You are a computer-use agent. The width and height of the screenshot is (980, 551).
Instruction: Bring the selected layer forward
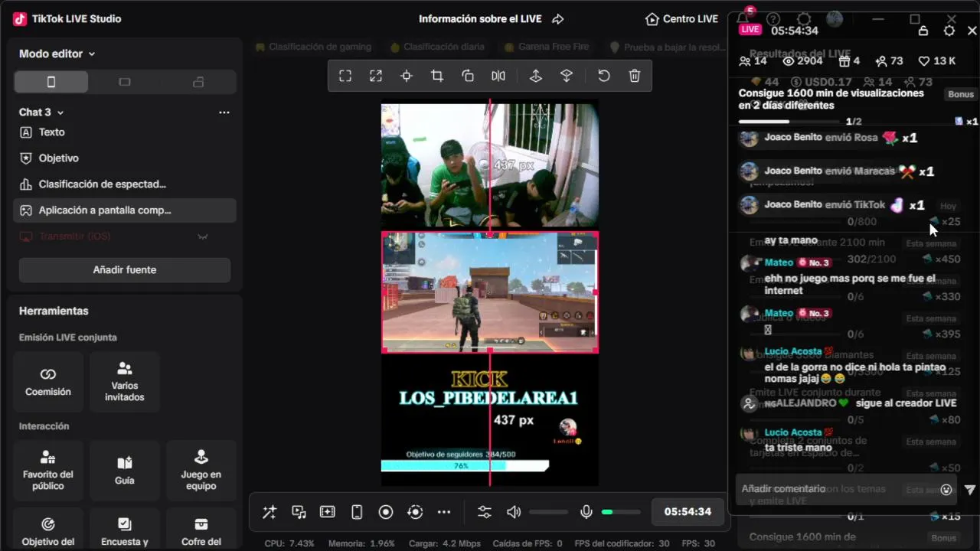(x=536, y=76)
